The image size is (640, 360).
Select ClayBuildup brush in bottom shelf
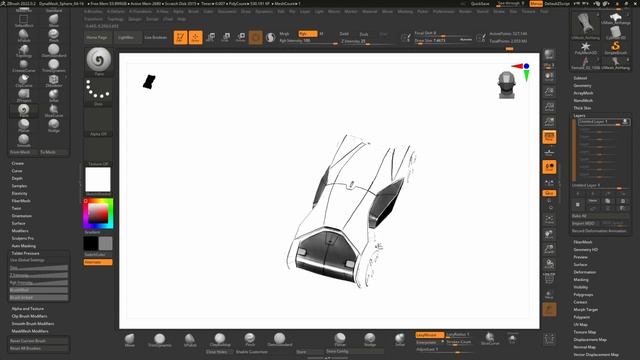[220, 340]
